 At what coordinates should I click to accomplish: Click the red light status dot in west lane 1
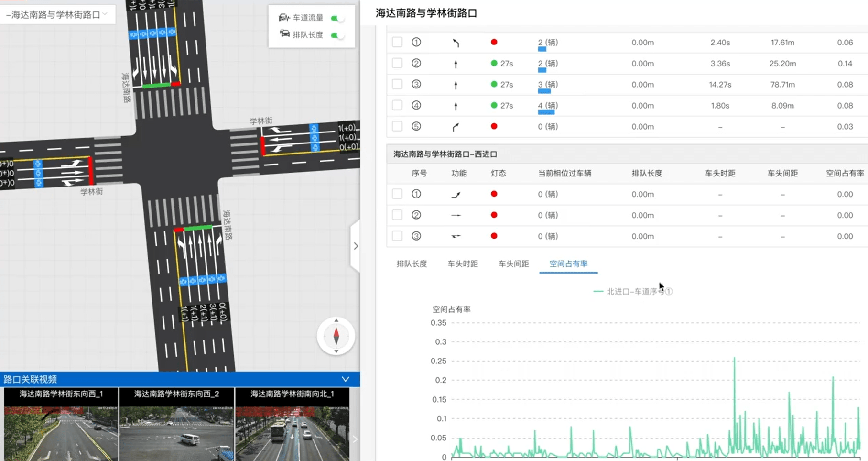494,194
